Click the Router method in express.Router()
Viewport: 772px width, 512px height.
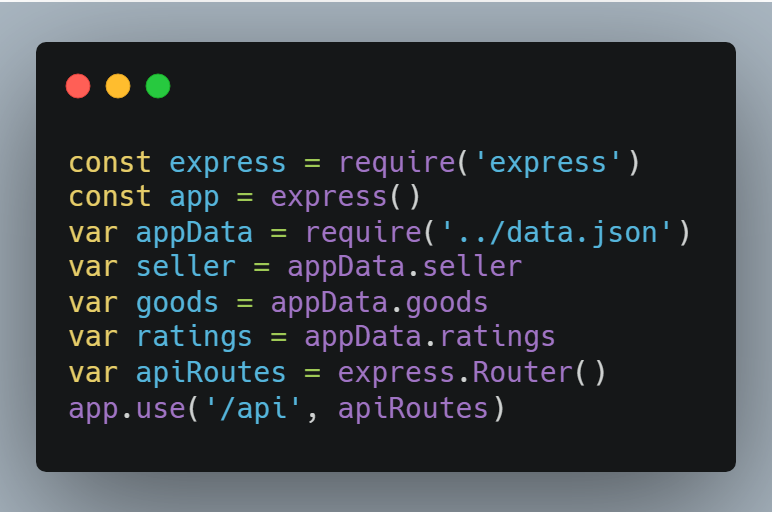(522, 373)
